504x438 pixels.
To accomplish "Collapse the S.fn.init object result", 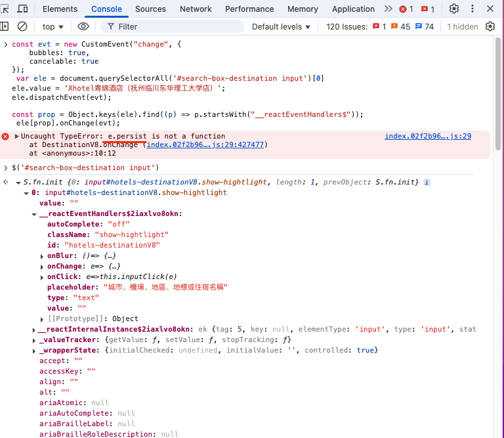I will coord(18,183).
